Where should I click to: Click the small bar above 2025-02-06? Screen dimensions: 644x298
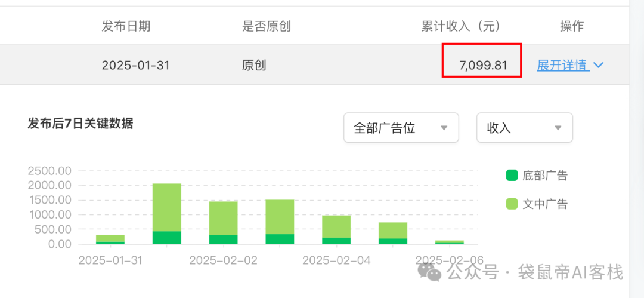point(450,242)
